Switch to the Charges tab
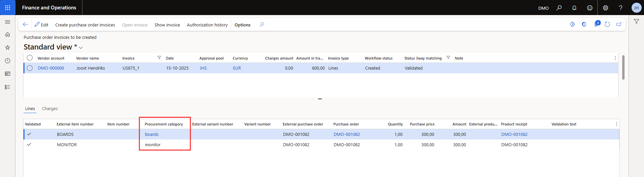This screenshot has width=644, height=177. [50, 109]
